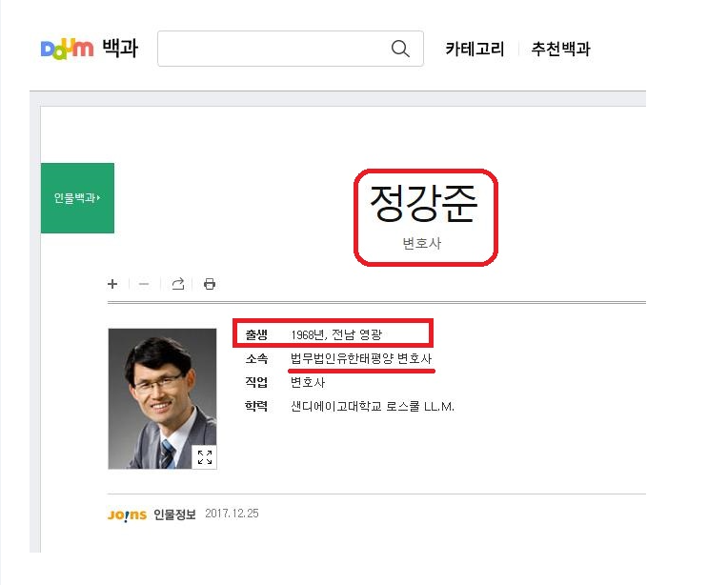The image size is (728, 585).
Task: Focus the encyclopedia search input field
Action: 272,49
